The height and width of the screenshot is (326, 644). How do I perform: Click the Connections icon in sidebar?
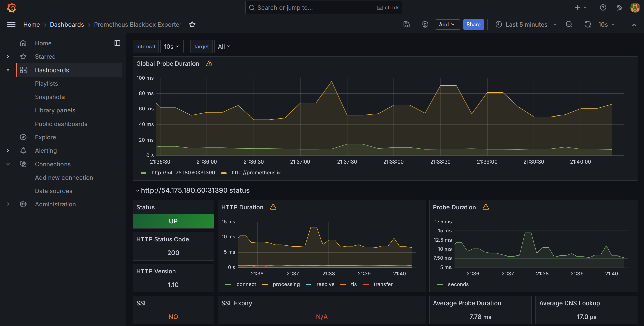pos(23,164)
